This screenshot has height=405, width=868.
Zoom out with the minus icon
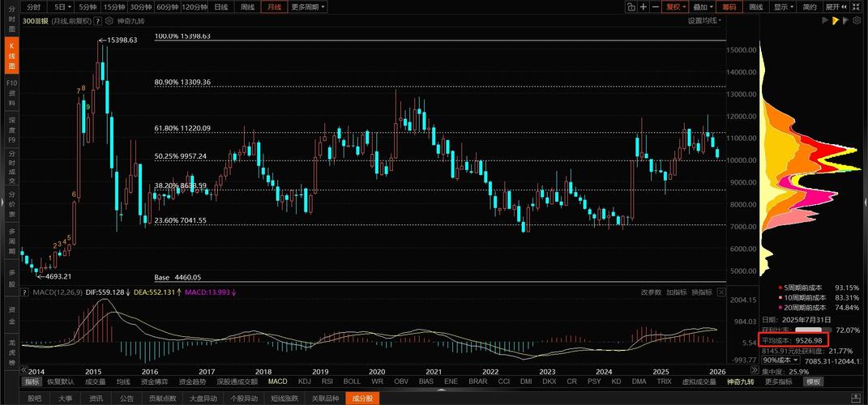point(656,7)
